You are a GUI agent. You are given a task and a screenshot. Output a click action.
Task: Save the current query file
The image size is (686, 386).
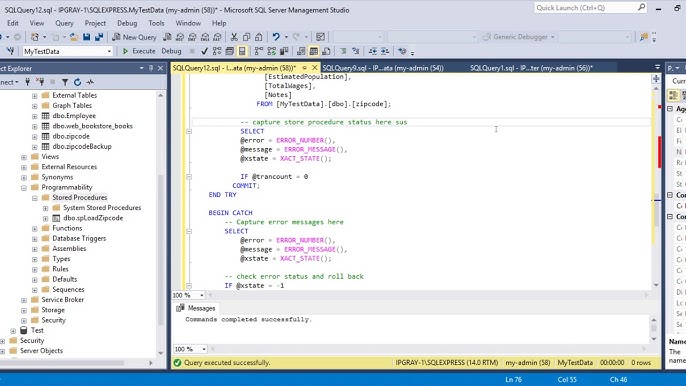[87, 37]
